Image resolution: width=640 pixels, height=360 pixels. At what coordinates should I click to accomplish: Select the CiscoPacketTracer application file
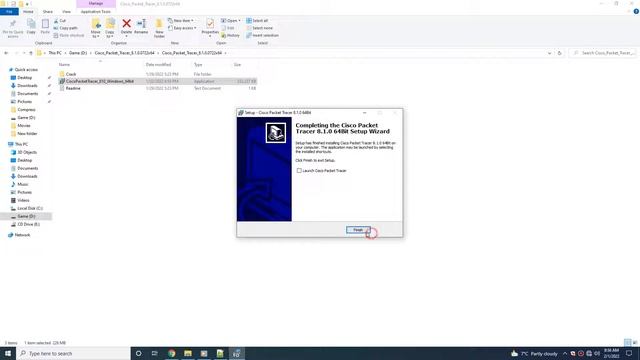pos(157,81)
